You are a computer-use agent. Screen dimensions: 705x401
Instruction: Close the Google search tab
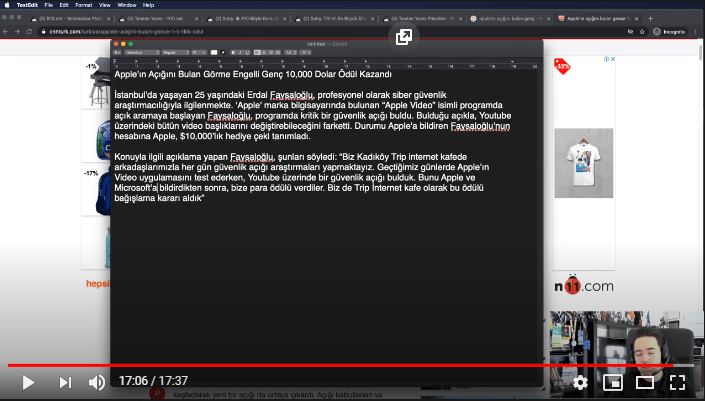[549, 19]
